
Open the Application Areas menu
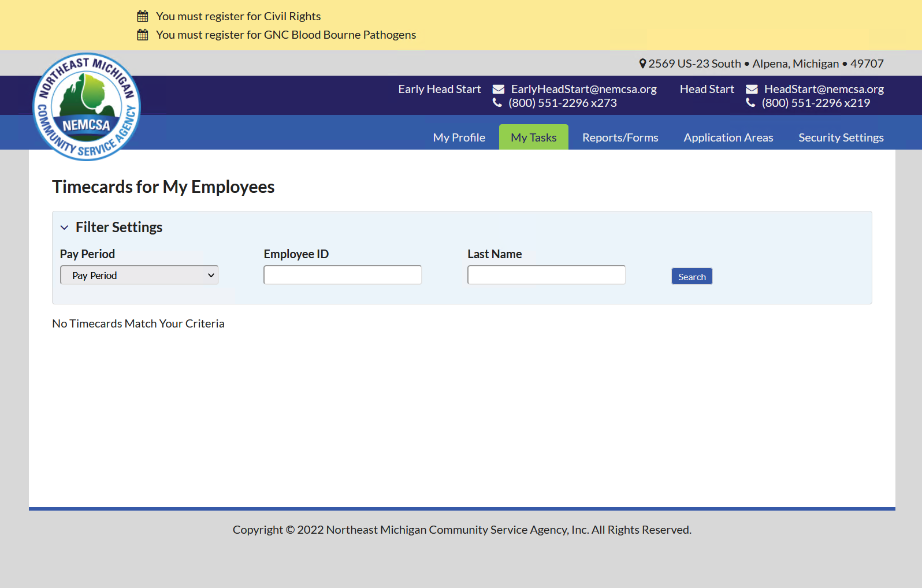coord(728,137)
